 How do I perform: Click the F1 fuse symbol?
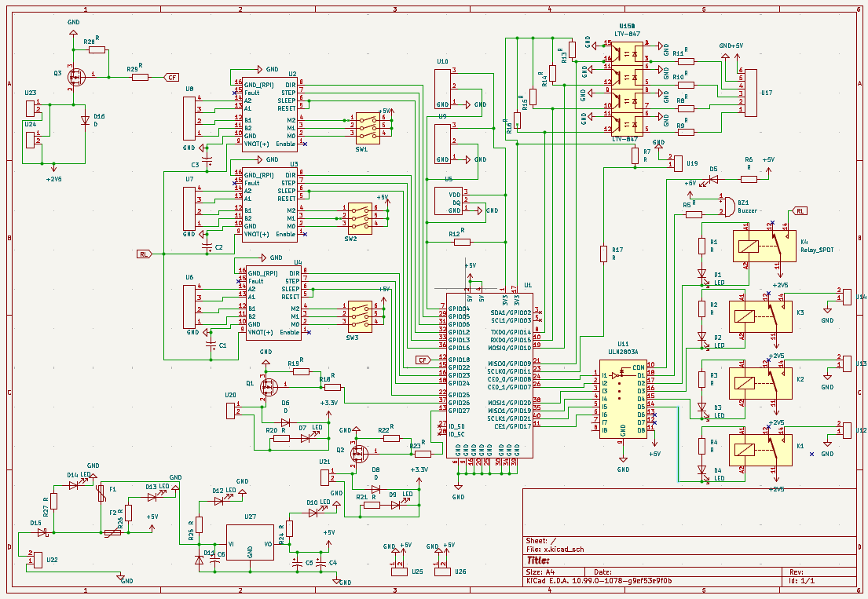point(101,493)
